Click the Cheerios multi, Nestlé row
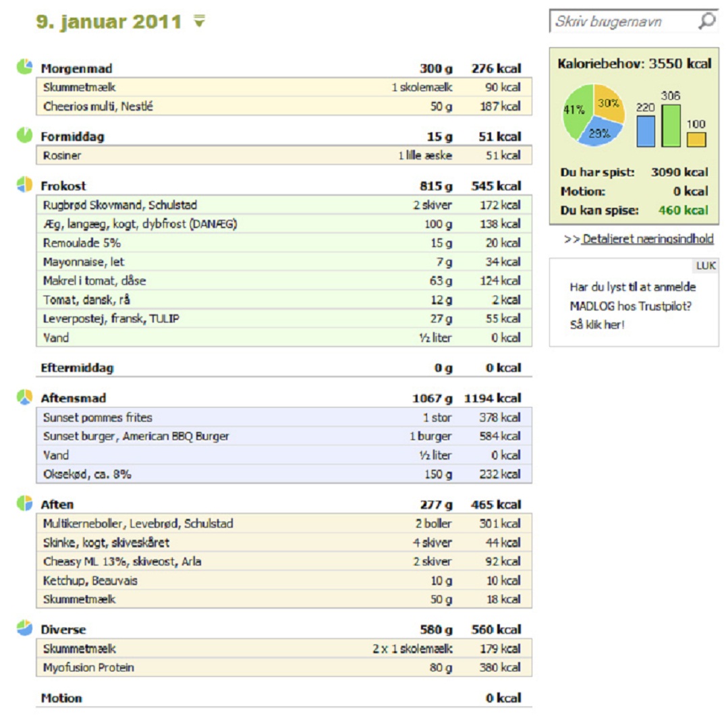Image resolution: width=728 pixels, height=718 pixels. (284, 107)
